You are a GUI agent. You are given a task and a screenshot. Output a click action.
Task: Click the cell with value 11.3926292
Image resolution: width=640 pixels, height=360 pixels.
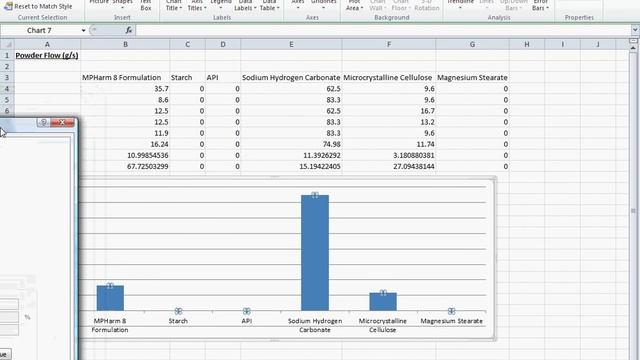pos(291,156)
